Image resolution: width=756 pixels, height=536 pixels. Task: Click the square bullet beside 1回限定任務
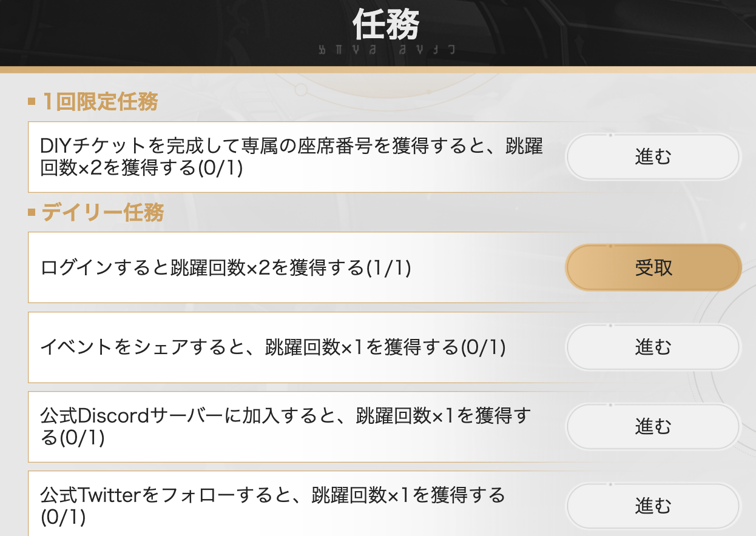pos(32,102)
